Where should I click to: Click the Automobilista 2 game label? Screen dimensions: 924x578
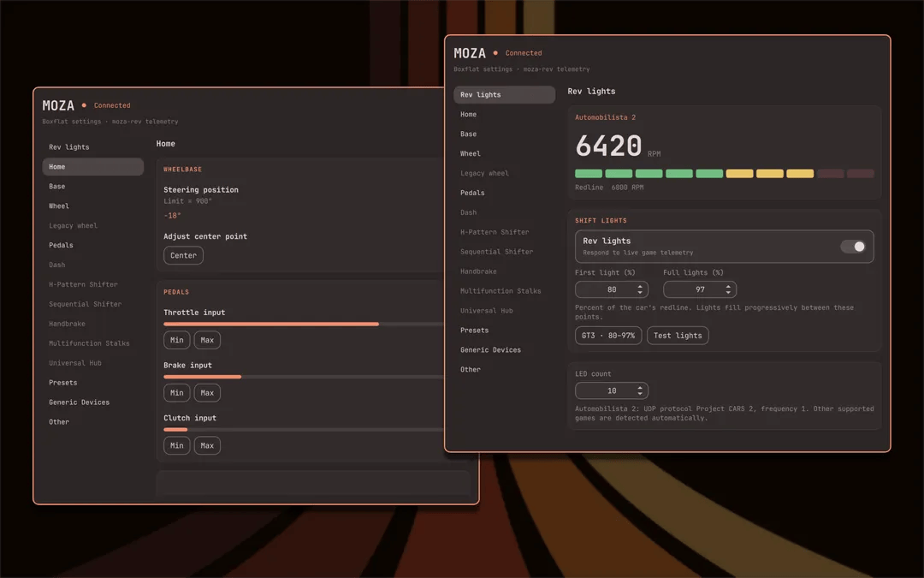(x=605, y=117)
